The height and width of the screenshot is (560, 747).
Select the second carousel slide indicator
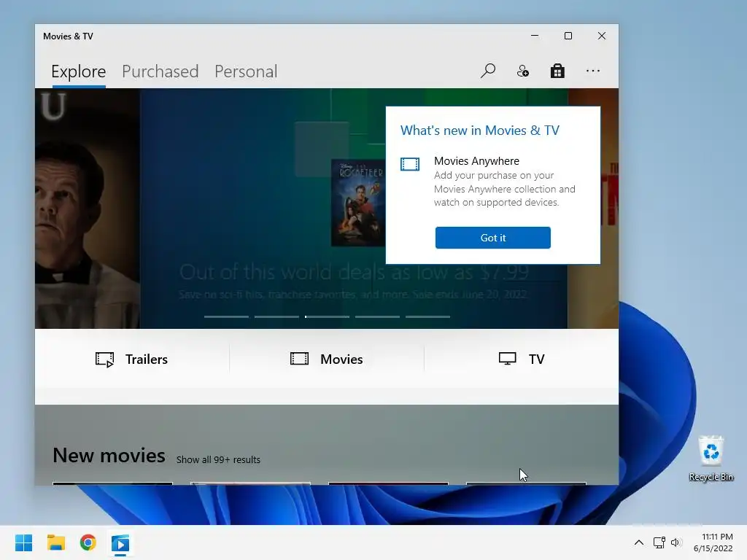click(276, 316)
